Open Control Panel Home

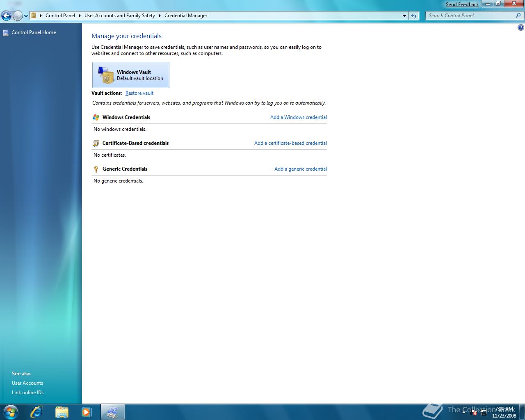(34, 32)
